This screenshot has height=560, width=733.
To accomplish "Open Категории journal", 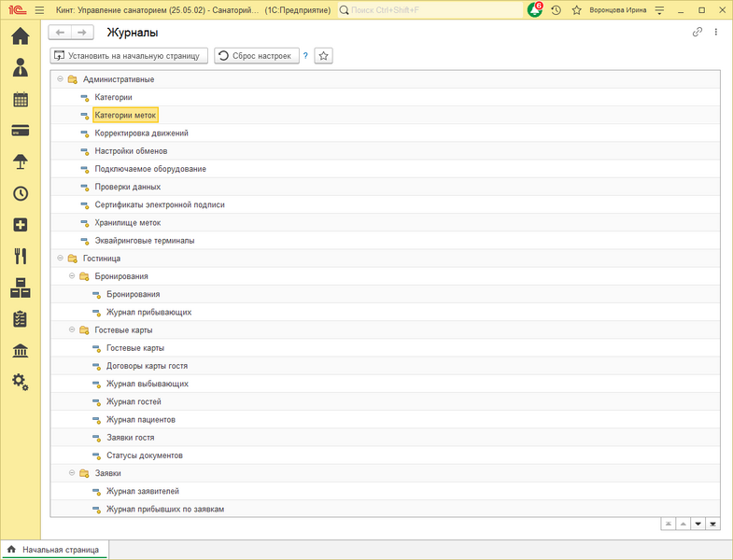I will tap(113, 97).
